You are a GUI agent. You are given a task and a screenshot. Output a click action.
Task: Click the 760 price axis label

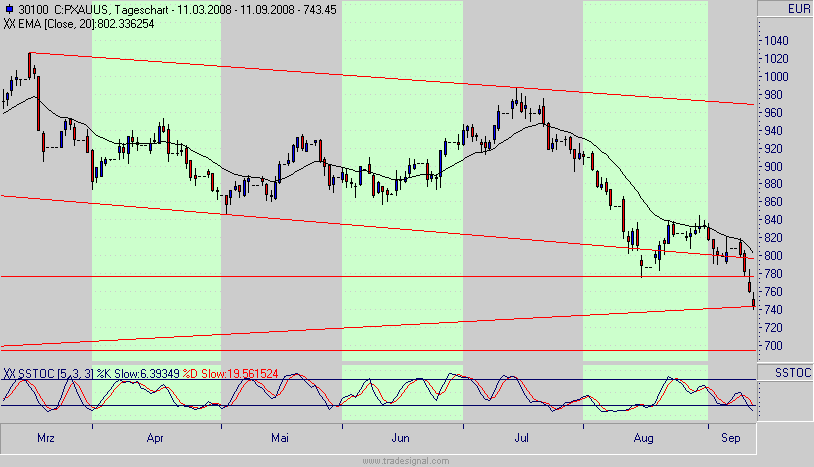[773, 292]
